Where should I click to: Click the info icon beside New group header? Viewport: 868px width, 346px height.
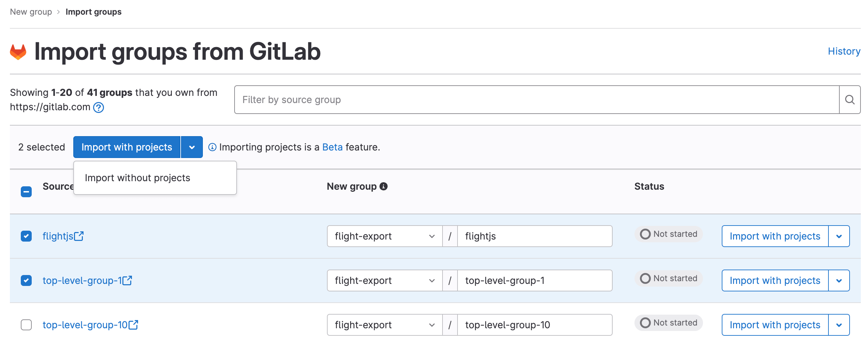[x=383, y=186]
